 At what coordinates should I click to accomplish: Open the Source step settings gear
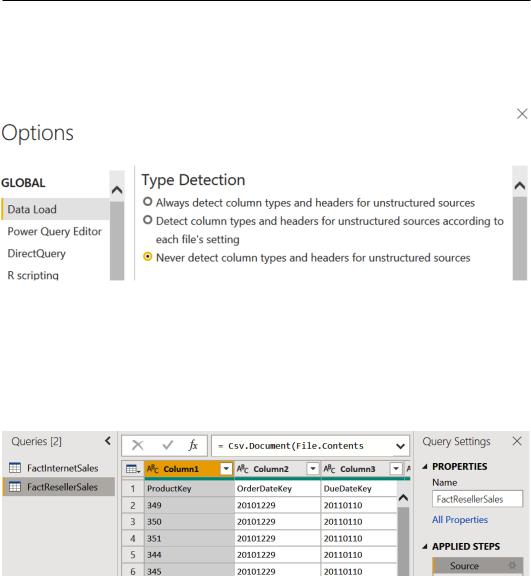[x=512, y=565]
